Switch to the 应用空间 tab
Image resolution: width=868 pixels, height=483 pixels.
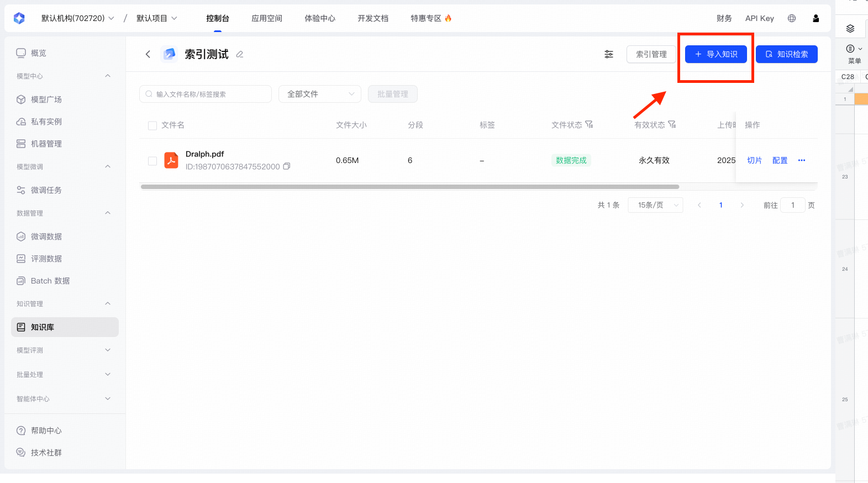tap(266, 18)
